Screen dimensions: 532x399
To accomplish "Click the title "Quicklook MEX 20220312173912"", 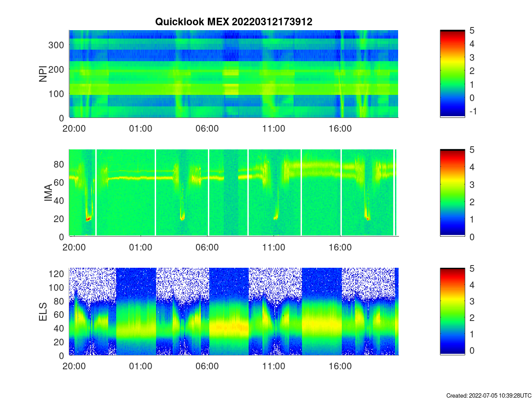I will [x=234, y=22].
